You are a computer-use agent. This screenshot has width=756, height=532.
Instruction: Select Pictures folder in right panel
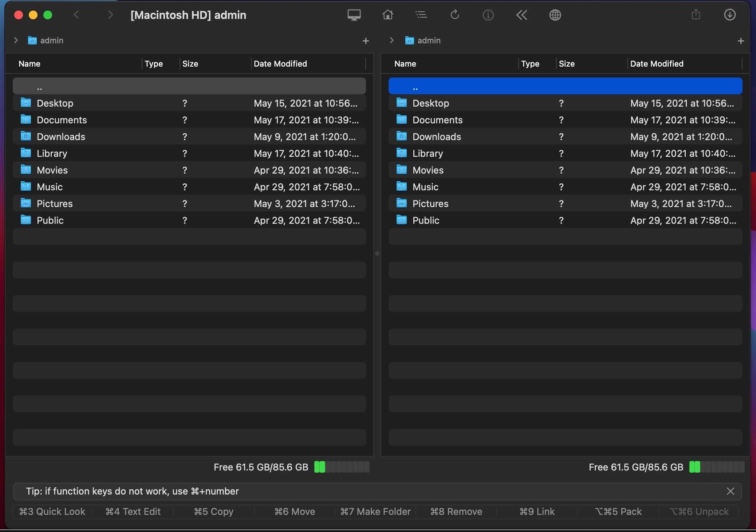click(565, 203)
